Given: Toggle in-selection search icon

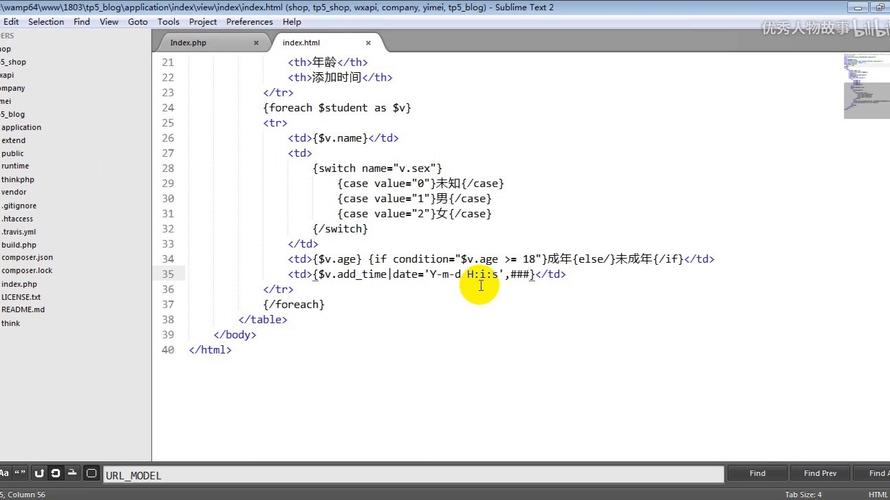Looking at the screenshot, I should coord(73,473).
